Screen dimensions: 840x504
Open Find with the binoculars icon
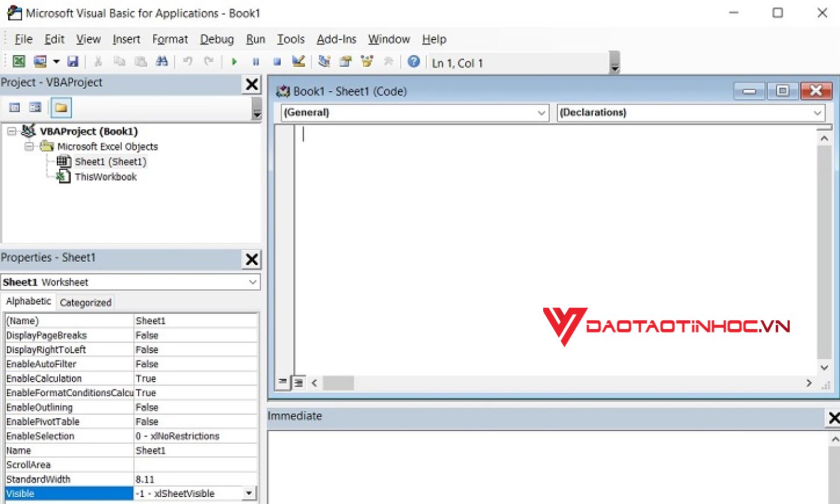(162, 62)
